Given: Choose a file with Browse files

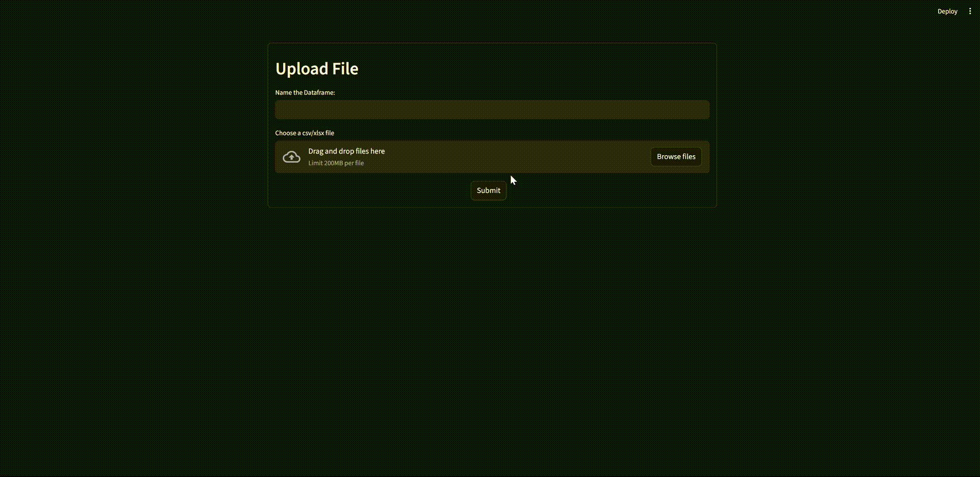Looking at the screenshot, I should click(676, 157).
